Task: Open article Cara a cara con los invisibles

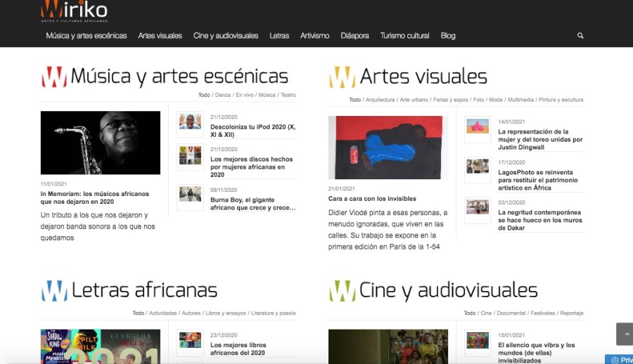Action: (x=372, y=199)
